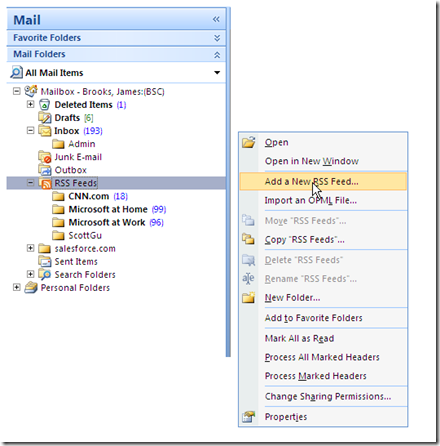440x446 pixels.
Task: Collapse the Mail Folders section chevron
Action: (217, 55)
